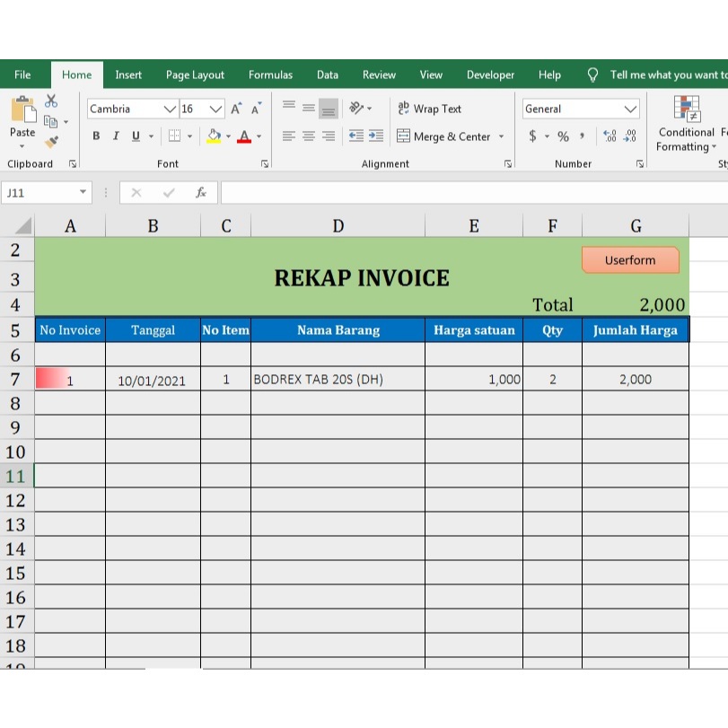Click the Percent Style icon
728x728 pixels.
[x=563, y=136]
